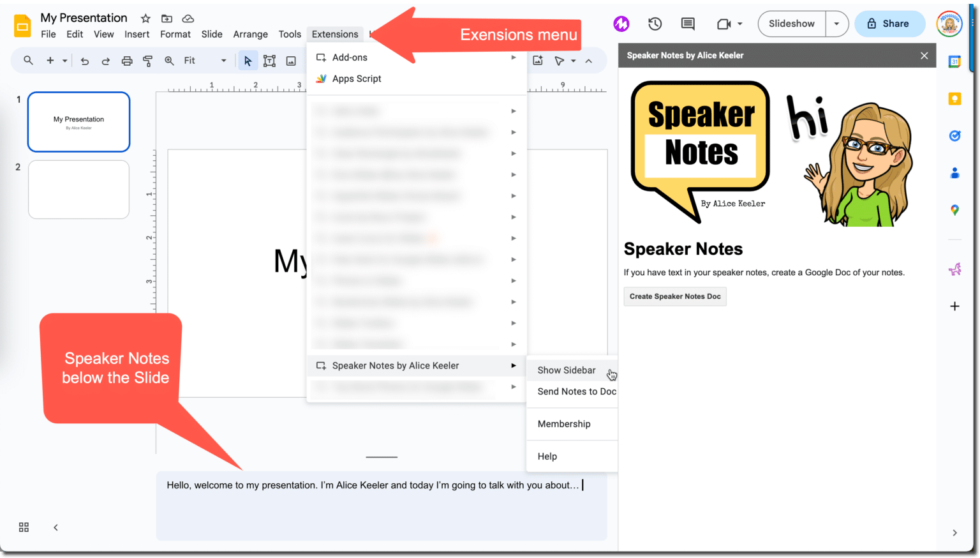Check the cloud document status icon
Viewport: 980px width, 558px height.
coord(188,19)
